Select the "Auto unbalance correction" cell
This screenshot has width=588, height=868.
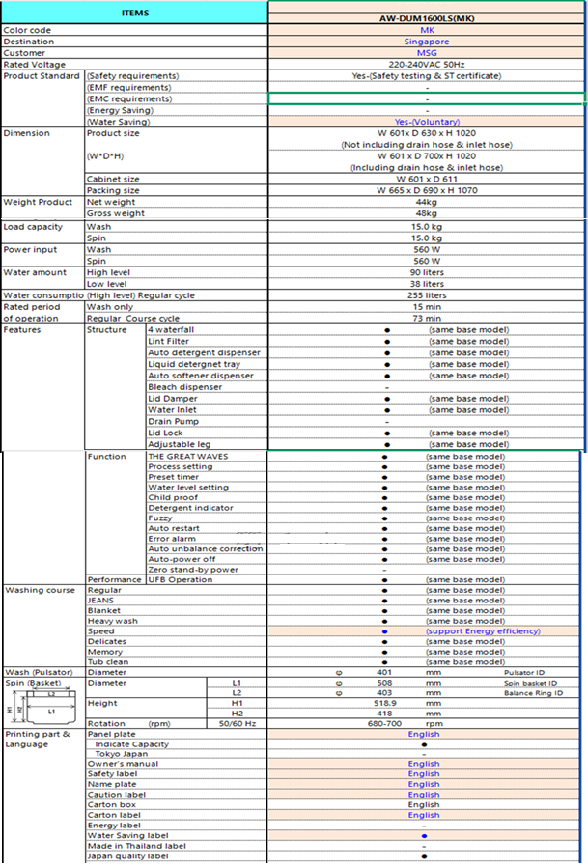click(207, 549)
